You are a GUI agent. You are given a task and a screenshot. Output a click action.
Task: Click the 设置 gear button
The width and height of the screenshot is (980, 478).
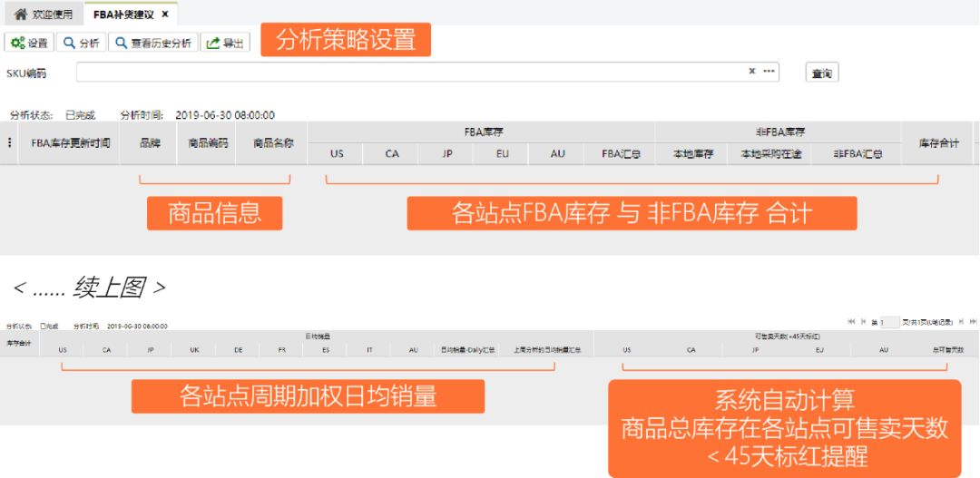[x=29, y=43]
